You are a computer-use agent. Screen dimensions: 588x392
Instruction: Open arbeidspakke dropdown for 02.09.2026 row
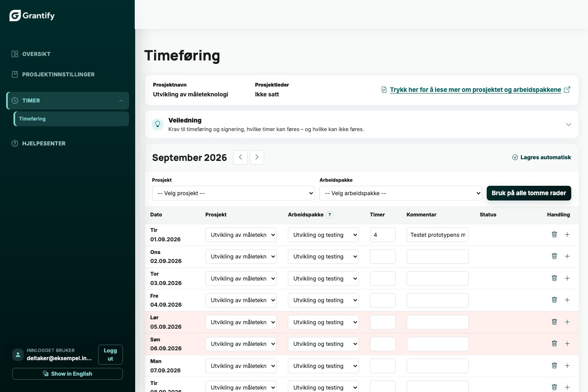point(323,256)
